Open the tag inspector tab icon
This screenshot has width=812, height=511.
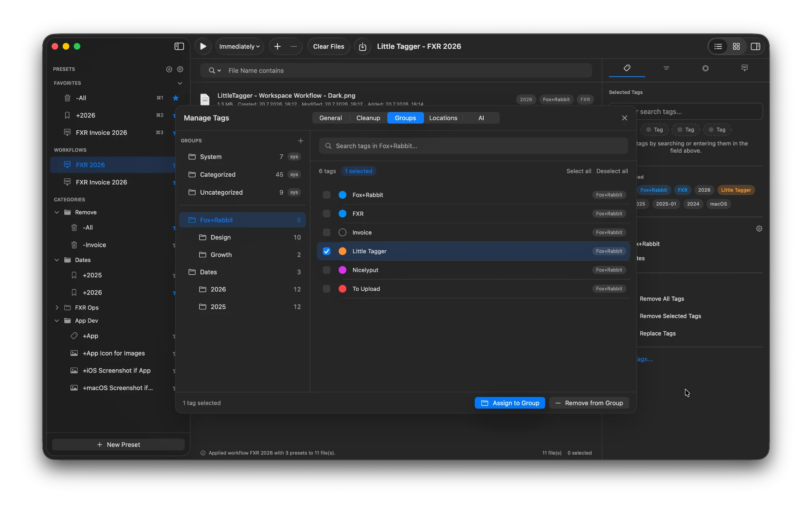click(627, 68)
